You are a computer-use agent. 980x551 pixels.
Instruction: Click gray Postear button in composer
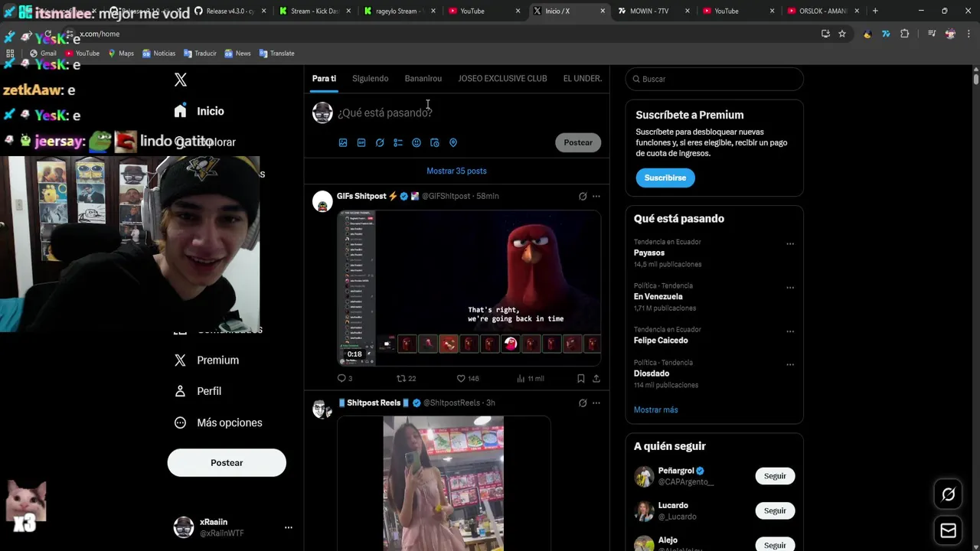tap(578, 142)
